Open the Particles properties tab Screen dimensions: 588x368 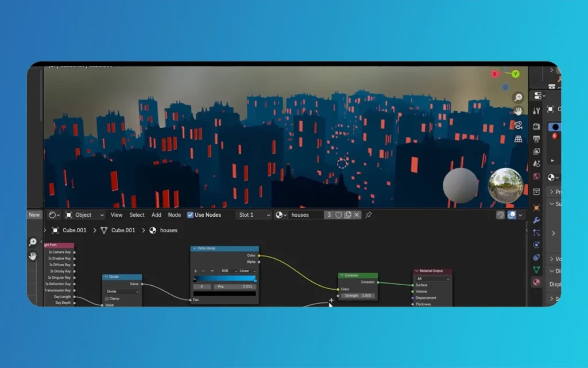536,232
